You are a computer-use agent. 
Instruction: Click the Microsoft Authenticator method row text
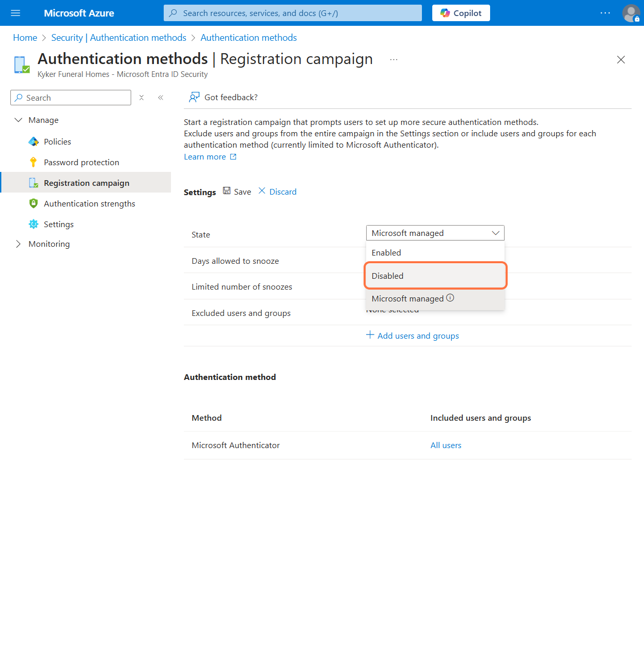point(235,445)
